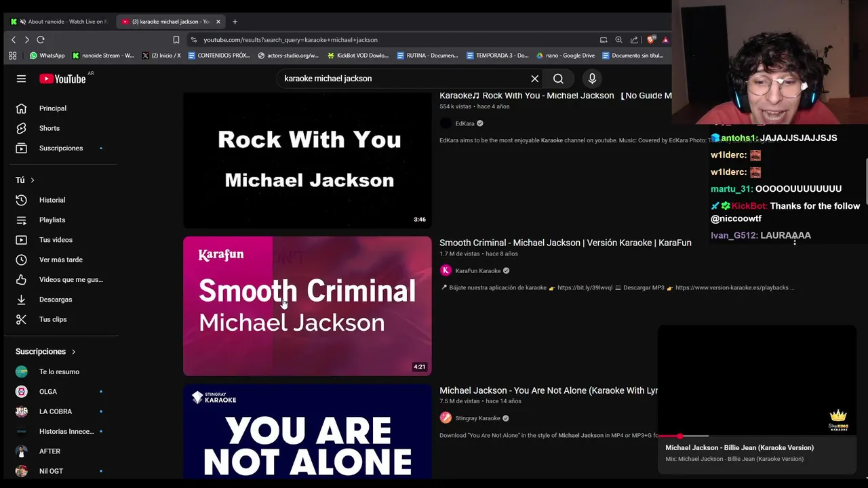This screenshot has width=868, height=488.
Task: Start voice search with microphone
Action: coord(592,79)
